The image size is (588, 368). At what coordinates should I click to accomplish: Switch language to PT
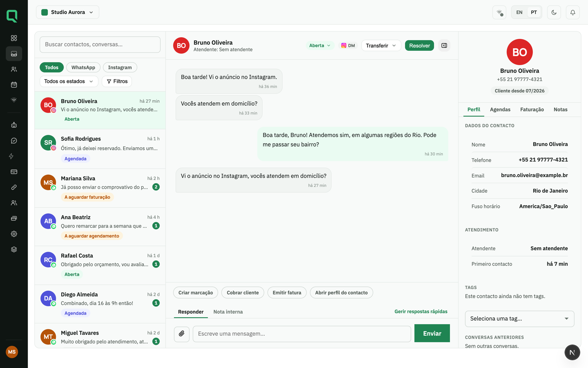click(x=534, y=13)
